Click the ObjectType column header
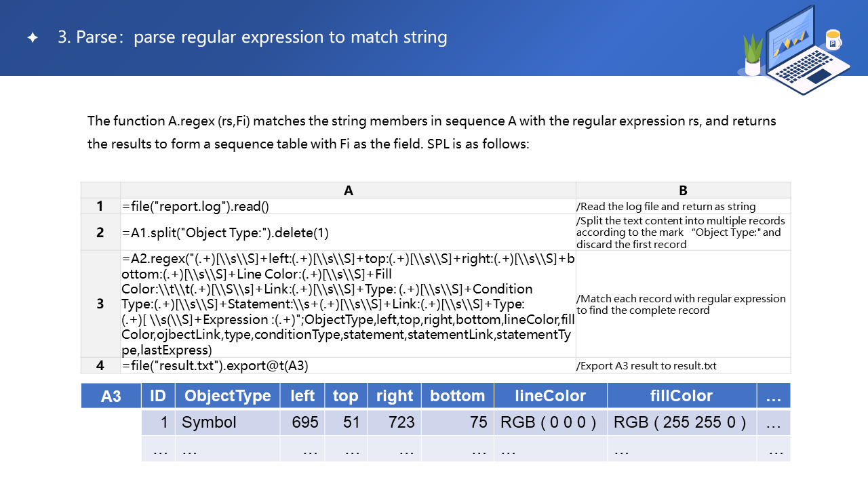The image size is (868, 488). (227, 396)
